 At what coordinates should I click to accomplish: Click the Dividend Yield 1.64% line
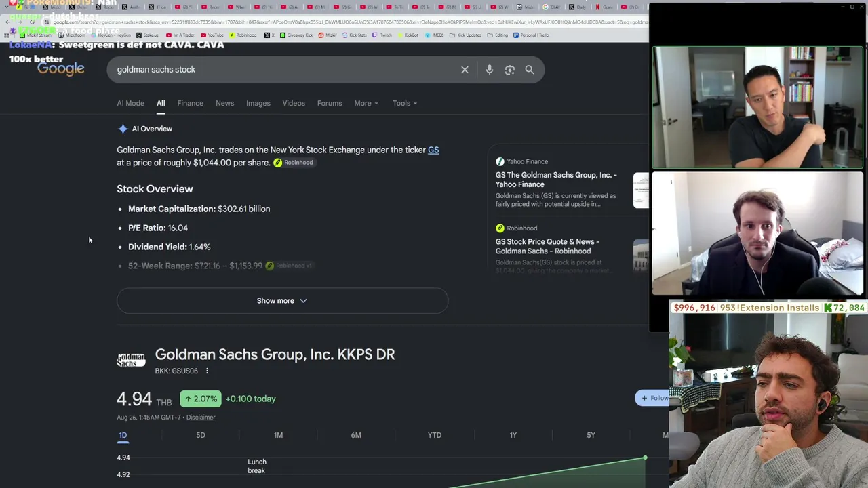pos(170,247)
